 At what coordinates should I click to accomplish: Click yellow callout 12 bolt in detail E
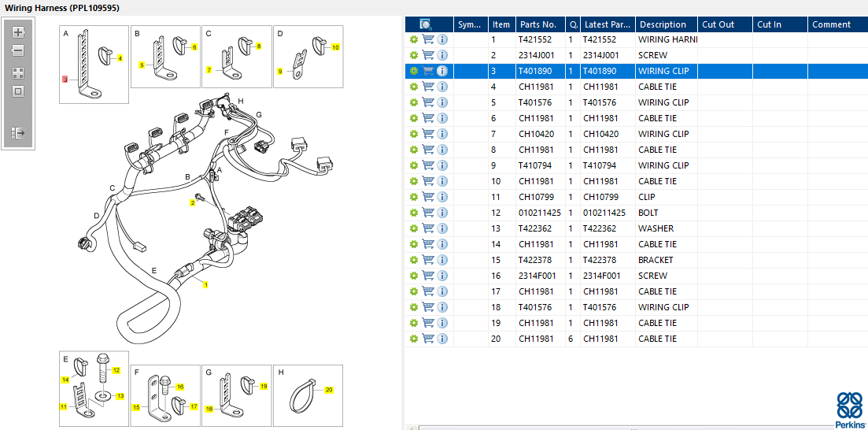tap(116, 370)
